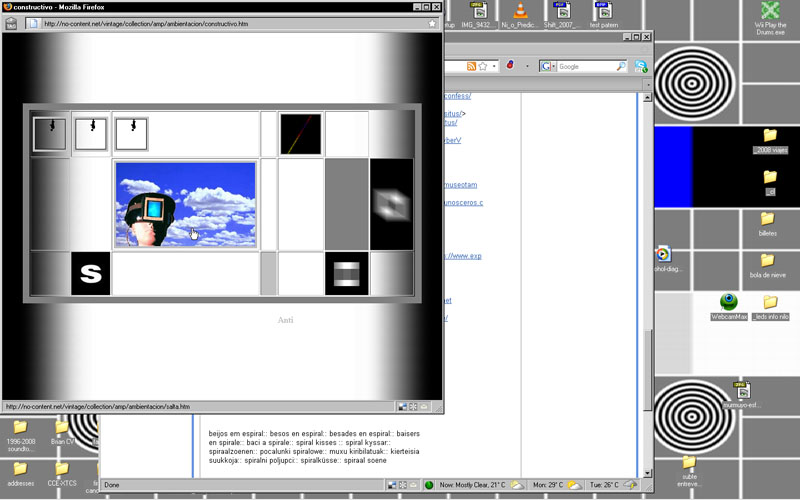
Task: Click the 'Anti' text below the grid
Action: [285, 320]
